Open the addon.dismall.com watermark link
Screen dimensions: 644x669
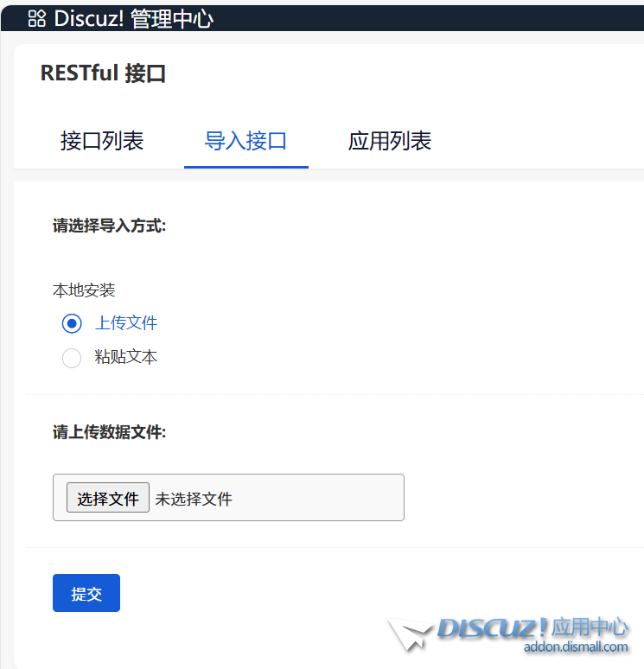click(x=575, y=647)
